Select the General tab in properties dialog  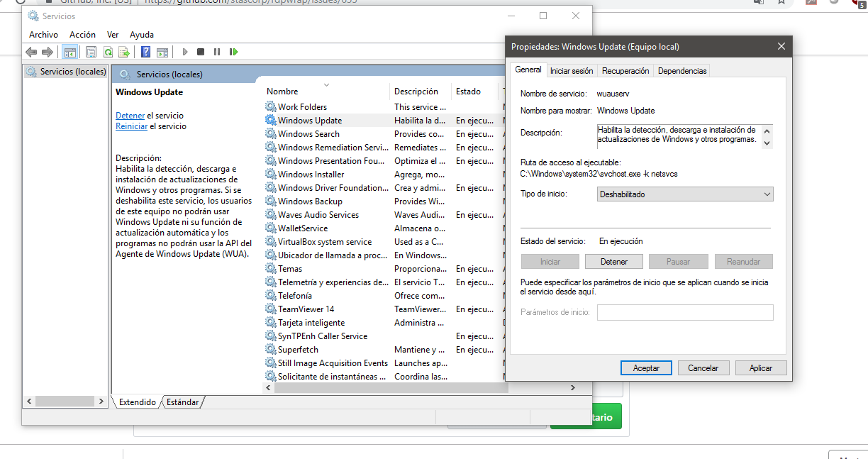point(528,70)
